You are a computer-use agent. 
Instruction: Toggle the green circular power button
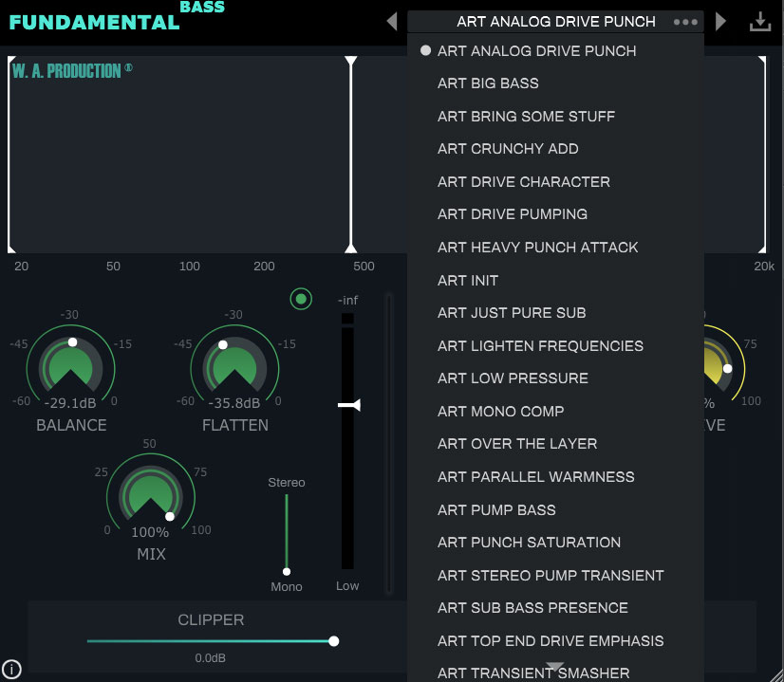click(301, 300)
